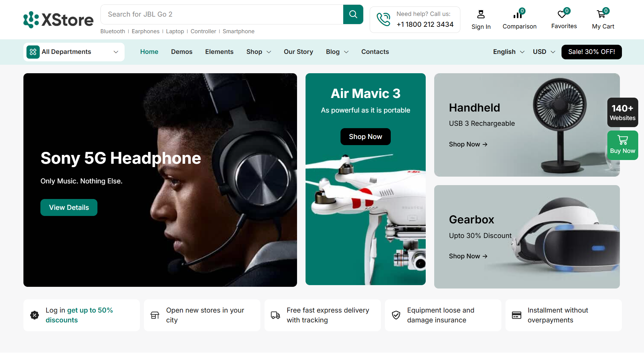The height and width of the screenshot is (358, 644).
Task: Click the XStore logo
Action: 58,20
